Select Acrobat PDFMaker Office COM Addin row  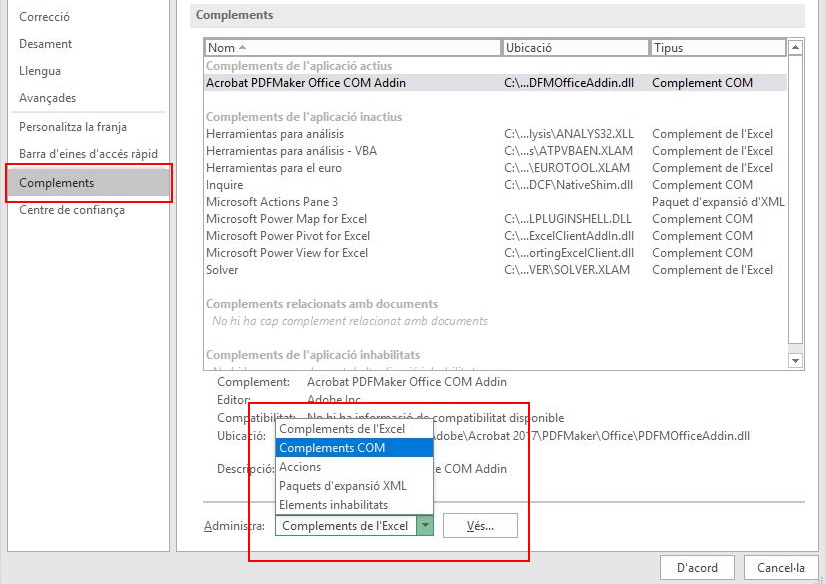306,83
